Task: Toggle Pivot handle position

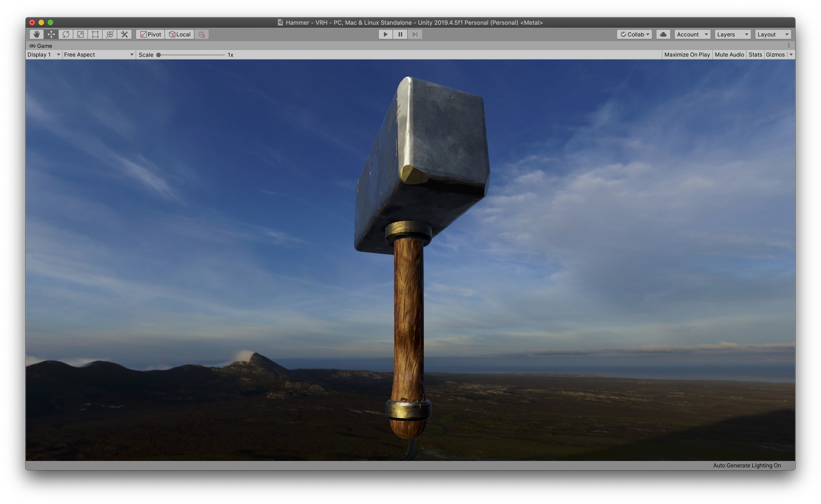Action: (150, 35)
